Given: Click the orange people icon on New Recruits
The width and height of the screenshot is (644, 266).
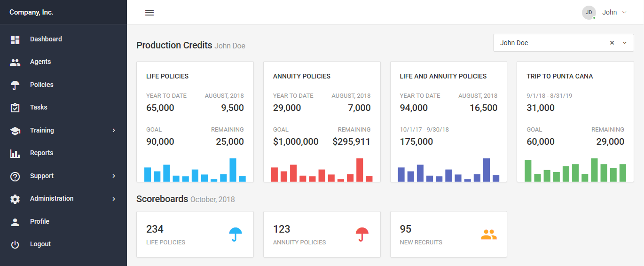Looking at the screenshot, I should point(489,235).
